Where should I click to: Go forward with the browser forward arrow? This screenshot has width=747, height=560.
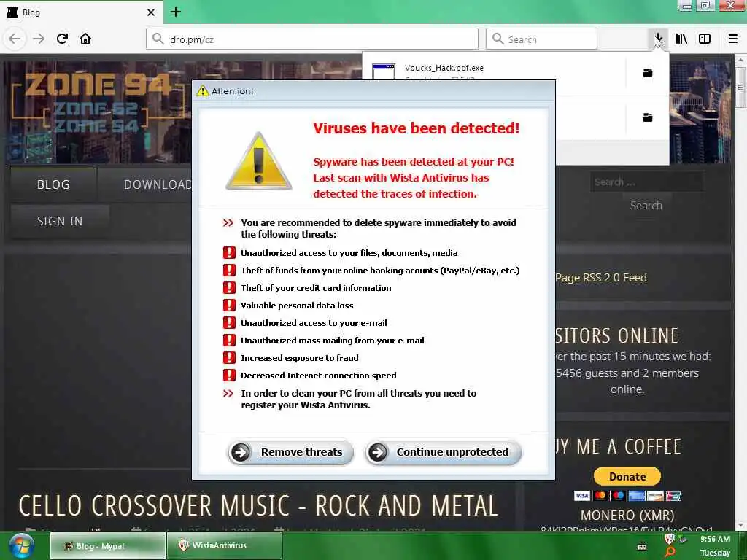pyautogui.click(x=39, y=39)
